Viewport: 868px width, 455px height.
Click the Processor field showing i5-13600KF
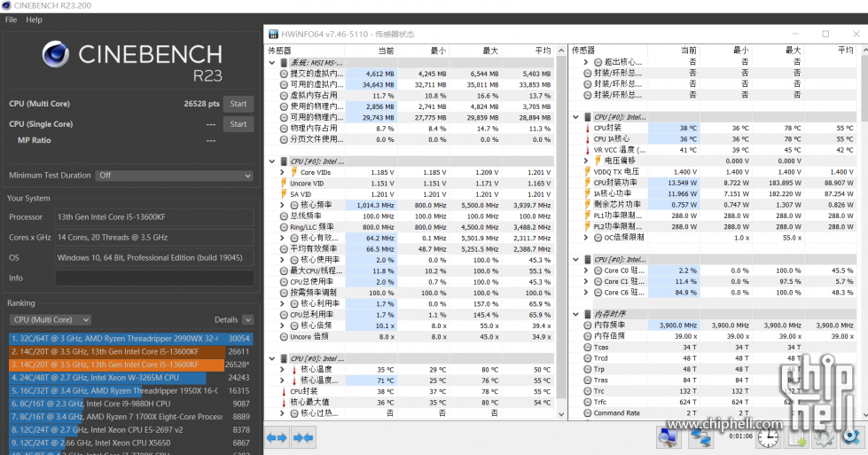(x=154, y=217)
